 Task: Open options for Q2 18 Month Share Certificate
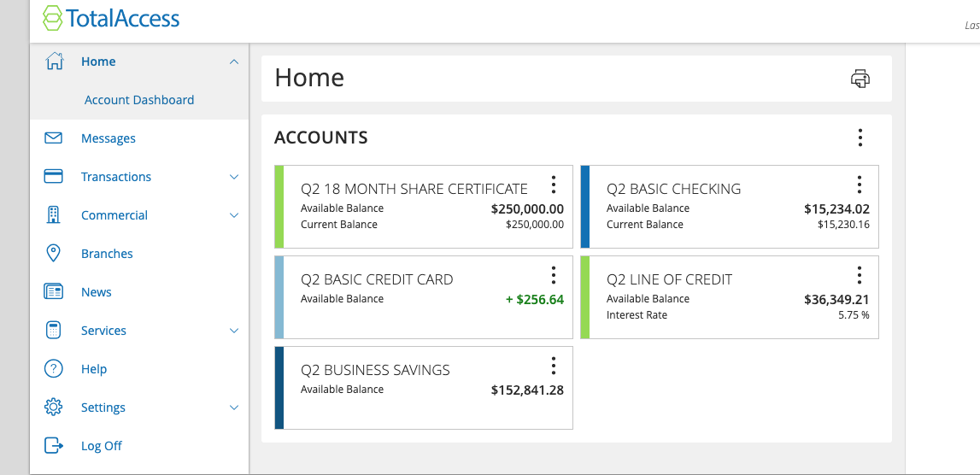pyautogui.click(x=553, y=185)
